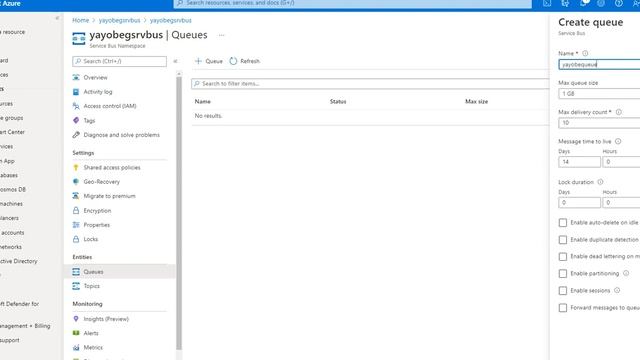Viewport: 640px width, 360px height.
Task: Navigate to Home breadcrumb
Action: coord(80,20)
